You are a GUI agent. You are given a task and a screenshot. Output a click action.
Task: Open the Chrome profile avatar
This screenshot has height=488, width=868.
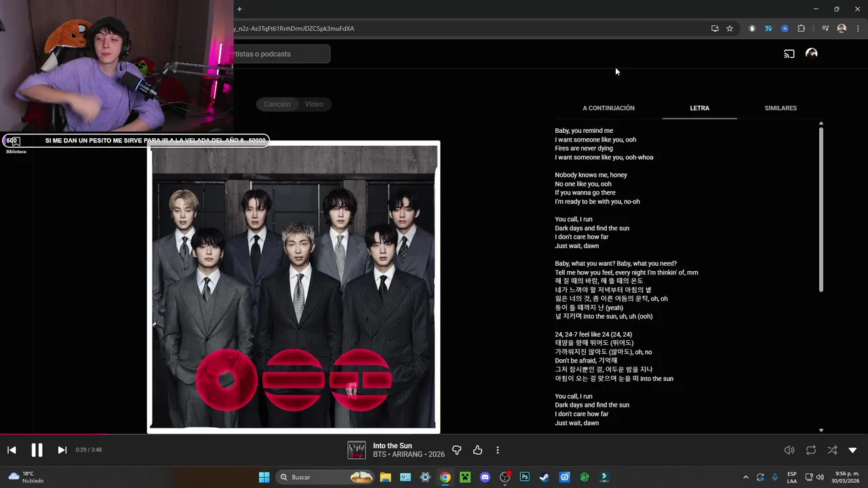pyautogui.click(x=842, y=28)
